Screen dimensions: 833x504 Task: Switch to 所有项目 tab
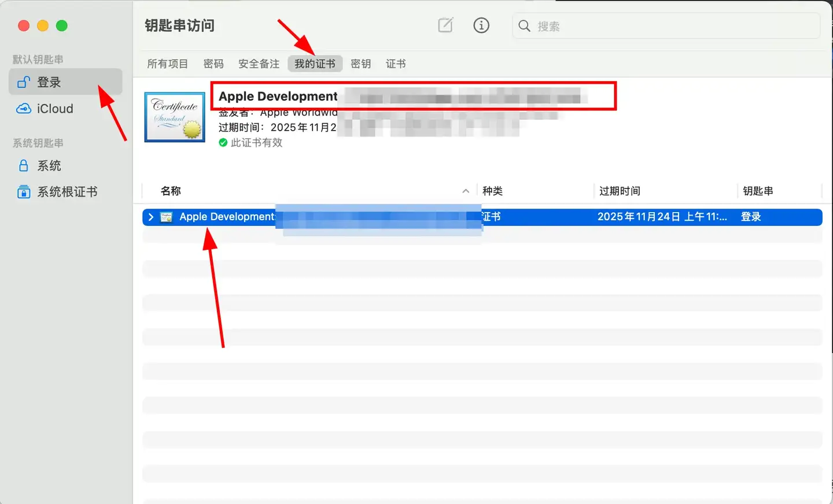pos(167,64)
